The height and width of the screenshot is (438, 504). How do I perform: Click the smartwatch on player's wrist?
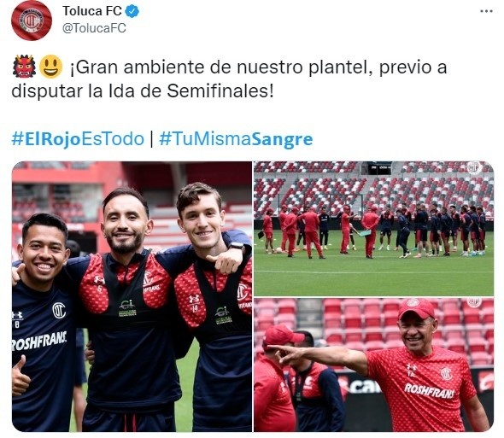pos(237,247)
